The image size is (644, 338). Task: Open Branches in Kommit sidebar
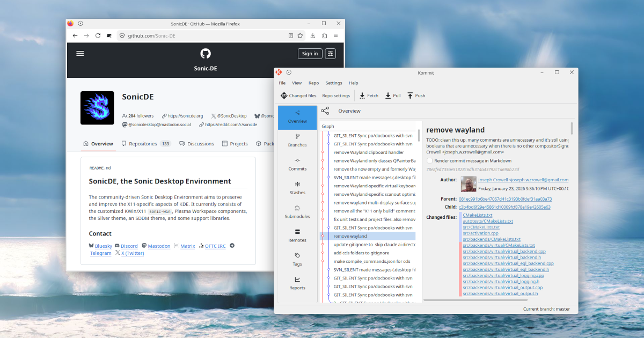(x=297, y=141)
